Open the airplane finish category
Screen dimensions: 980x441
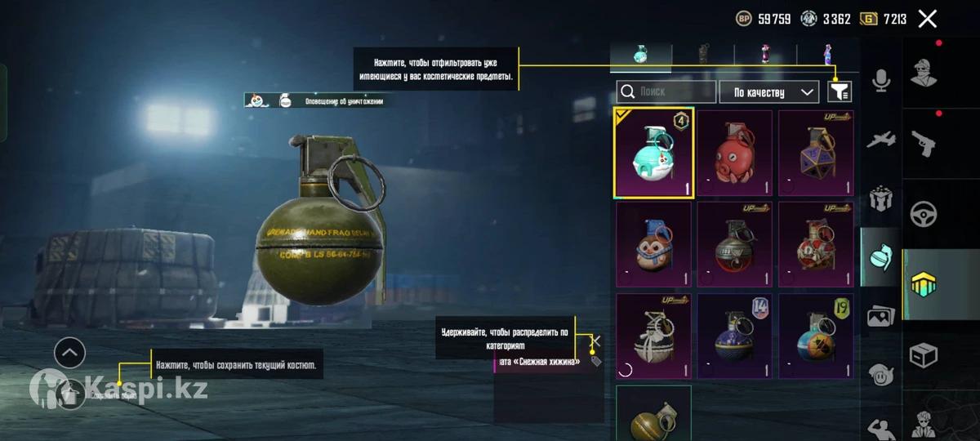coord(880,140)
